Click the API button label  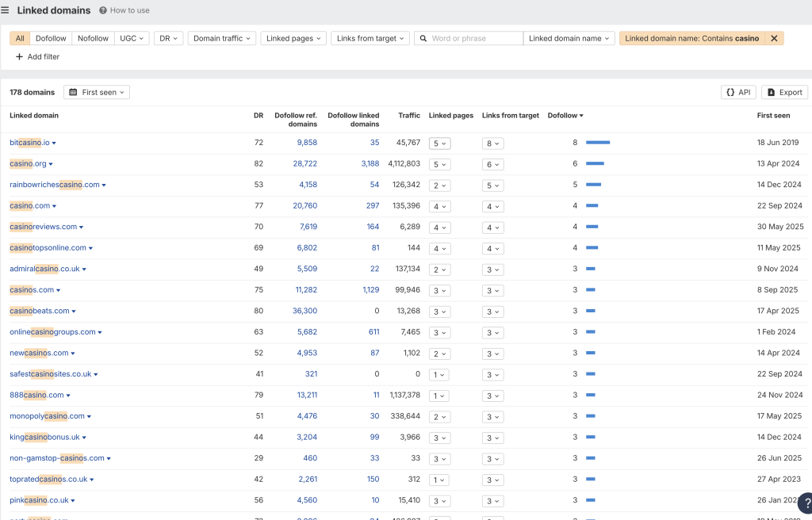pos(744,92)
